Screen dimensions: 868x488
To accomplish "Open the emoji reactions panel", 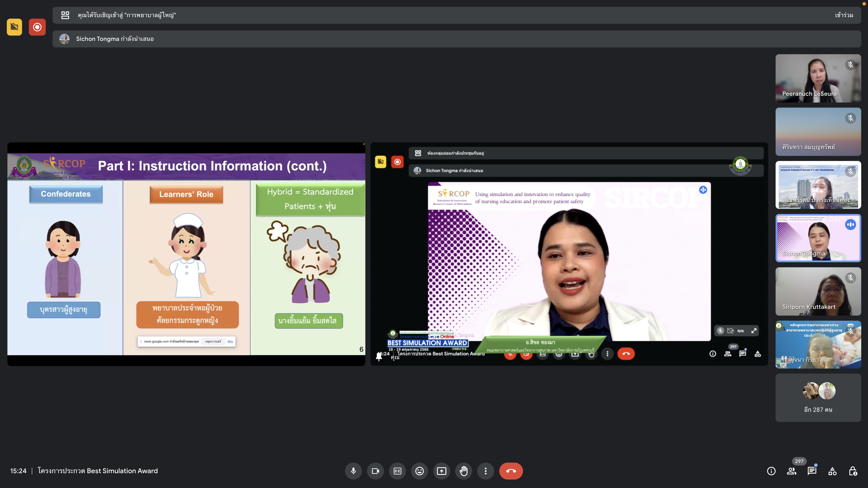I will click(420, 471).
